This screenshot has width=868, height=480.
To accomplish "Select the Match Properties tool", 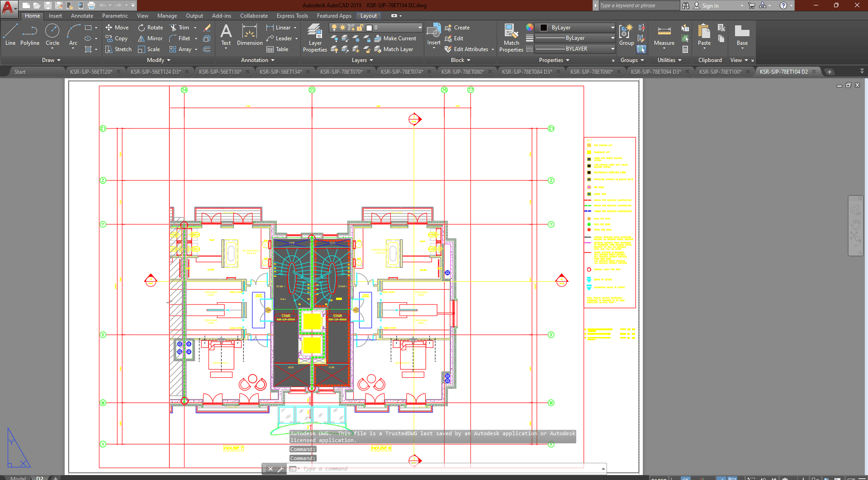I will 511,38.
